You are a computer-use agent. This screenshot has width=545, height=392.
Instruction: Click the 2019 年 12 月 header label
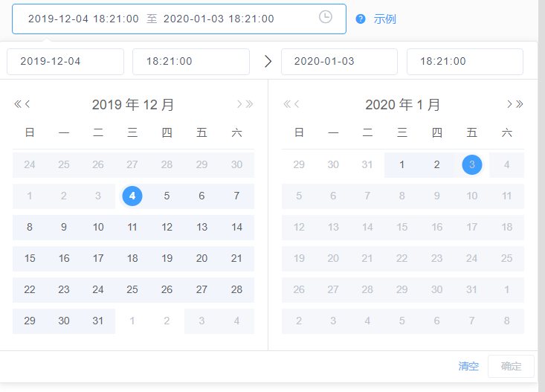133,105
